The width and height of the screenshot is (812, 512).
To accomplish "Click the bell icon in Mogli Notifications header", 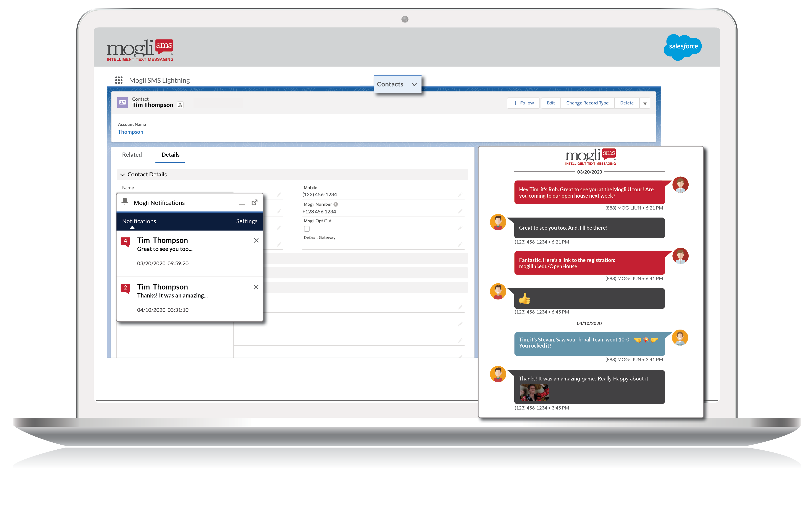I will coord(125,202).
